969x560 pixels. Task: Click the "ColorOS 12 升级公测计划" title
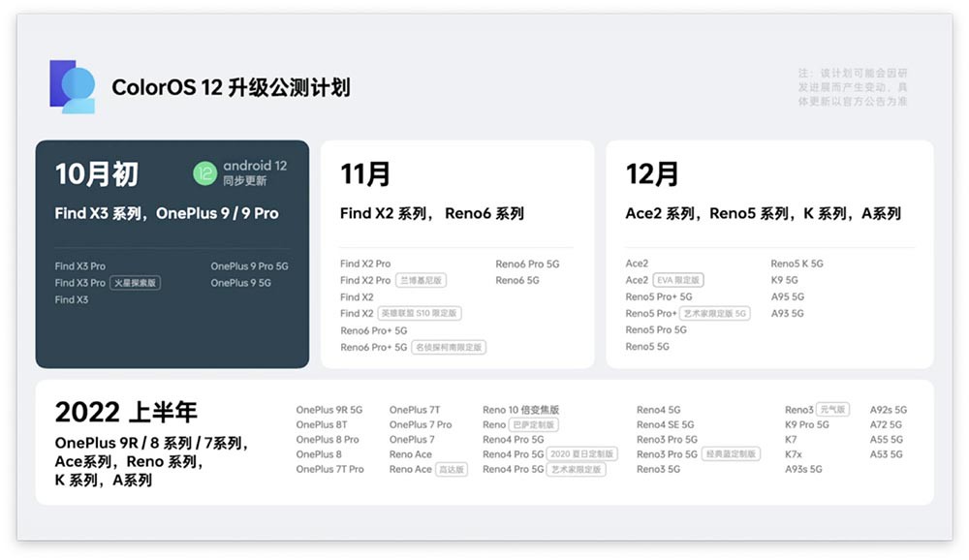tap(232, 88)
